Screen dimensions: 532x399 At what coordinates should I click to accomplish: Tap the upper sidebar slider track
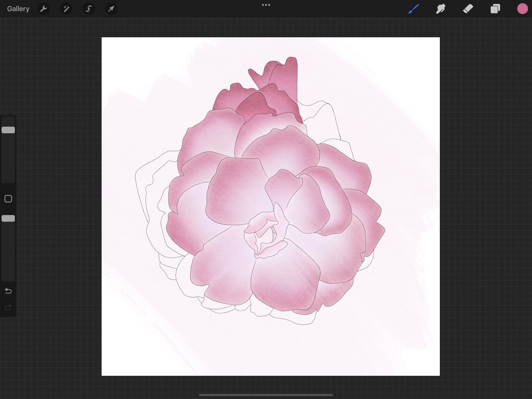click(x=8, y=155)
